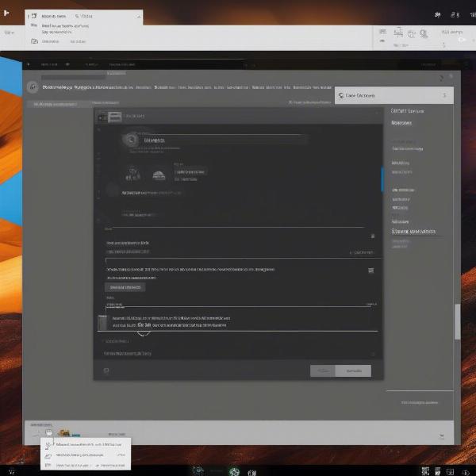The image size is (476, 476).
Task: Open the green circular app icon on the taskbar
Action: click(234, 472)
